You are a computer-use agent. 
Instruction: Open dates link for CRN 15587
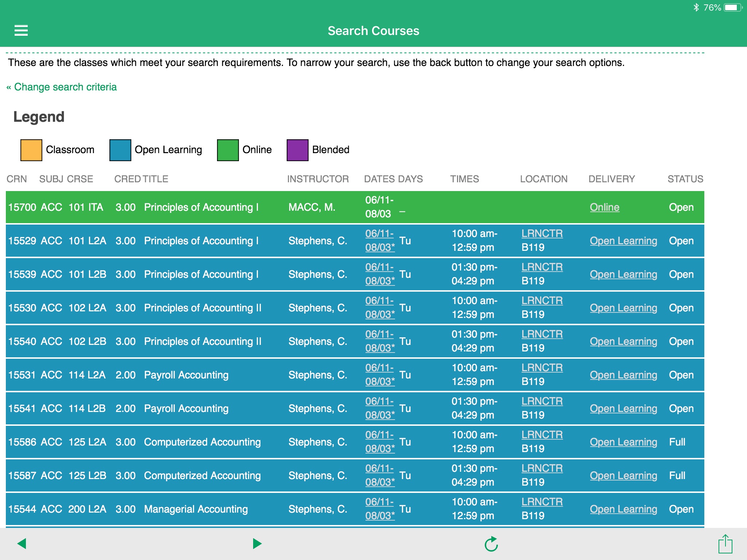tap(380, 475)
